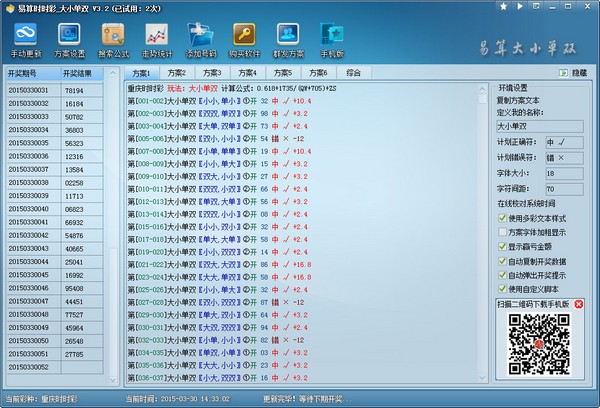
Task: Open 购买软件 key icon
Action: pyautogui.click(x=244, y=34)
